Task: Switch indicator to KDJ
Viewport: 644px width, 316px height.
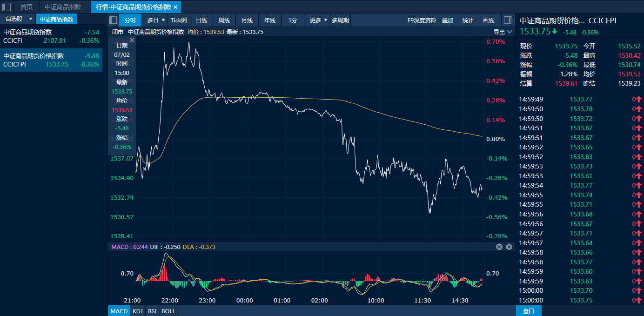Action: click(x=137, y=311)
